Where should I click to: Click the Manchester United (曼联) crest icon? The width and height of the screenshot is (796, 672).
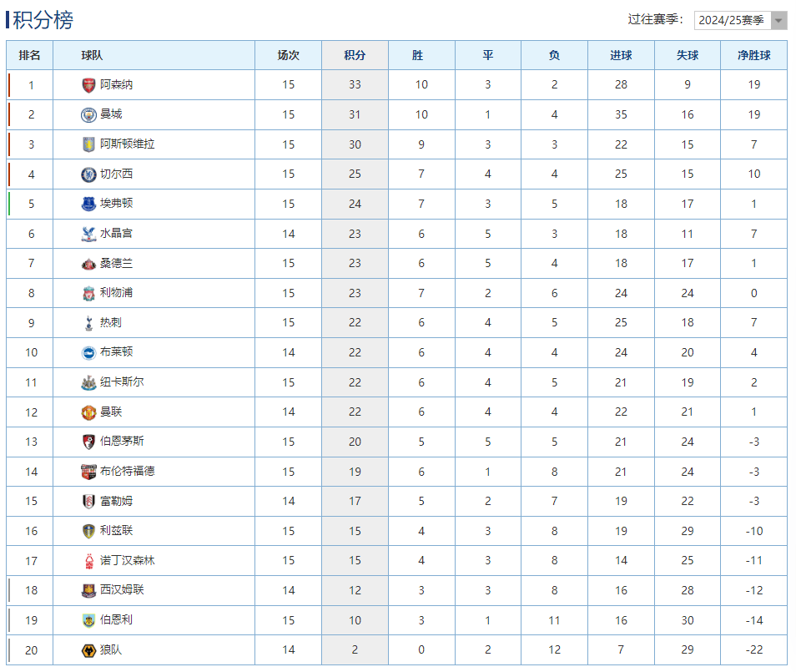pyautogui.click(x=88, y=412)
